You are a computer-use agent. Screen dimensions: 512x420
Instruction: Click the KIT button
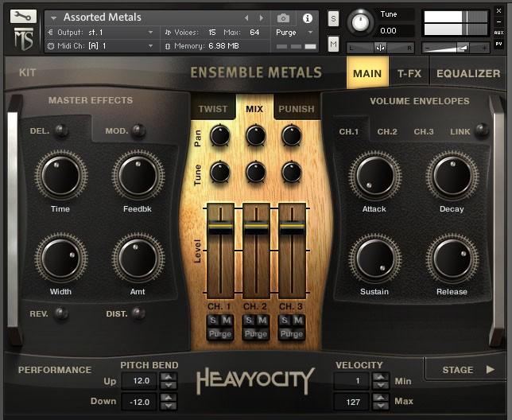tap(27, 72)
